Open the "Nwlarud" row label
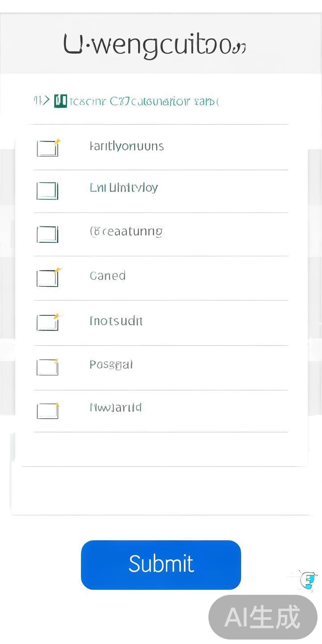The width and height of the screenshot is (322, 644). (x=115, y=407)
